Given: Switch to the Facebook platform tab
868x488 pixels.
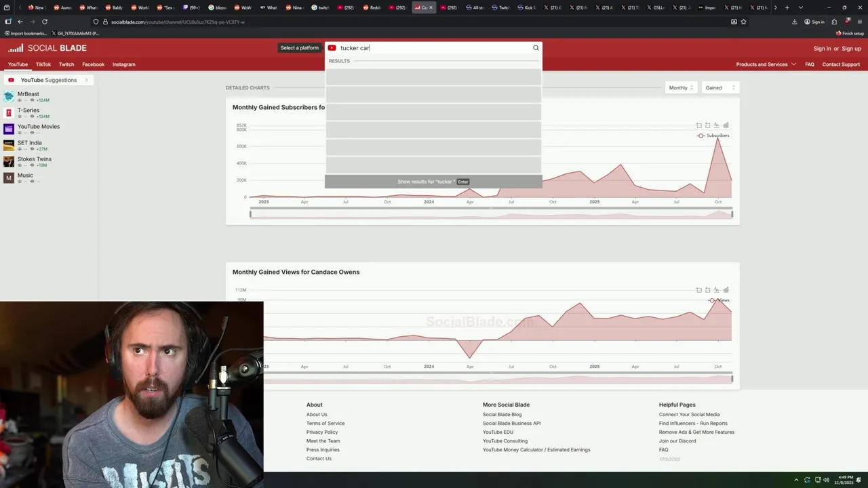Looking at the screenshot, I should (94, 64).
